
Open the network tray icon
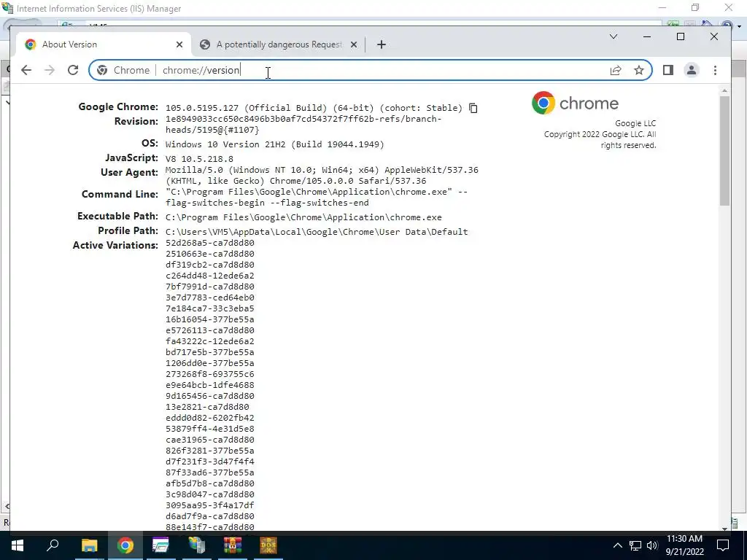click(x=635, y=545)
